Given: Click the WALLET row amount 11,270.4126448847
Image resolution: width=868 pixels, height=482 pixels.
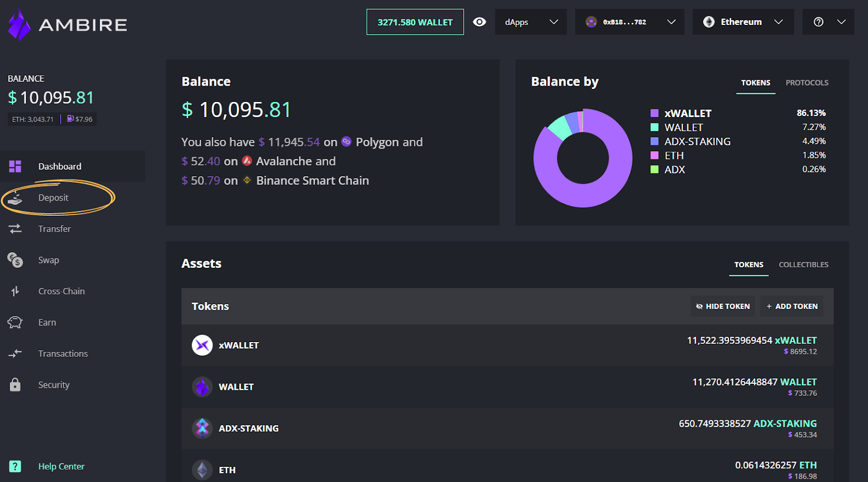Looking at the screenshot, I should click(735, 382).
